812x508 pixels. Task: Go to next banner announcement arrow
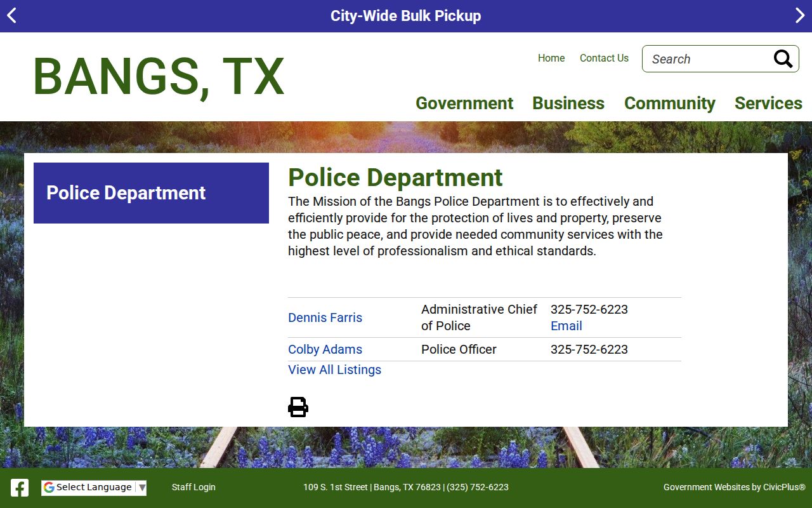point(800,16)
